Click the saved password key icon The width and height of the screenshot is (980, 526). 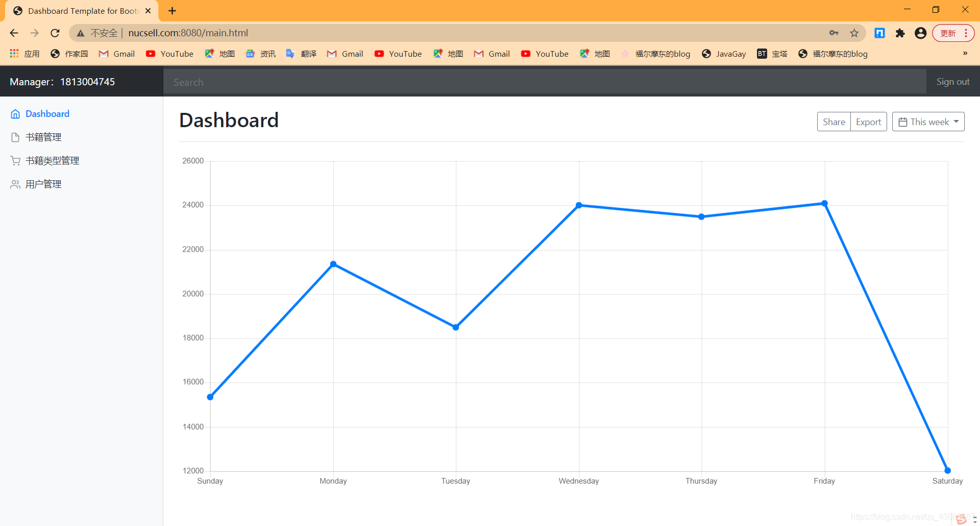click(x=834, y=33)
